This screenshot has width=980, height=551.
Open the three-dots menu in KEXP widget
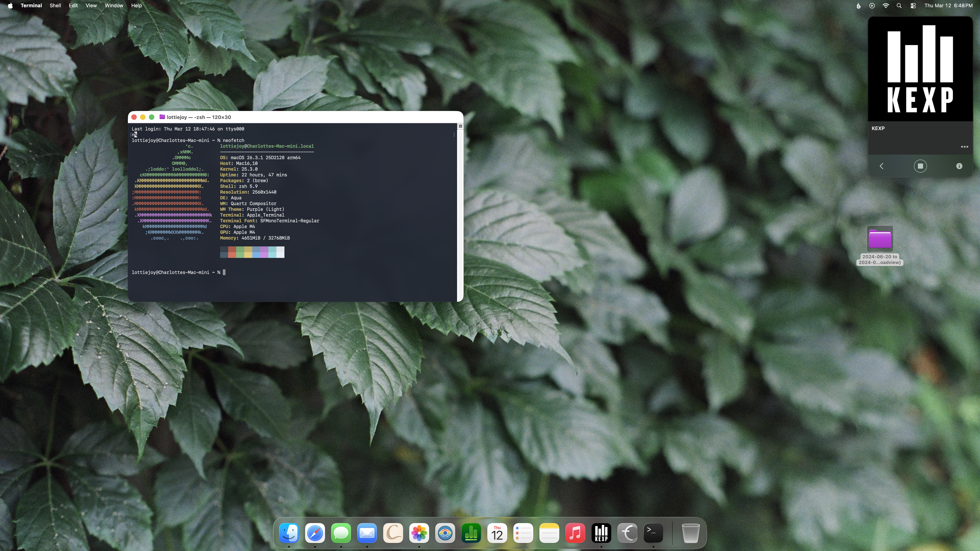click(964, 147)
